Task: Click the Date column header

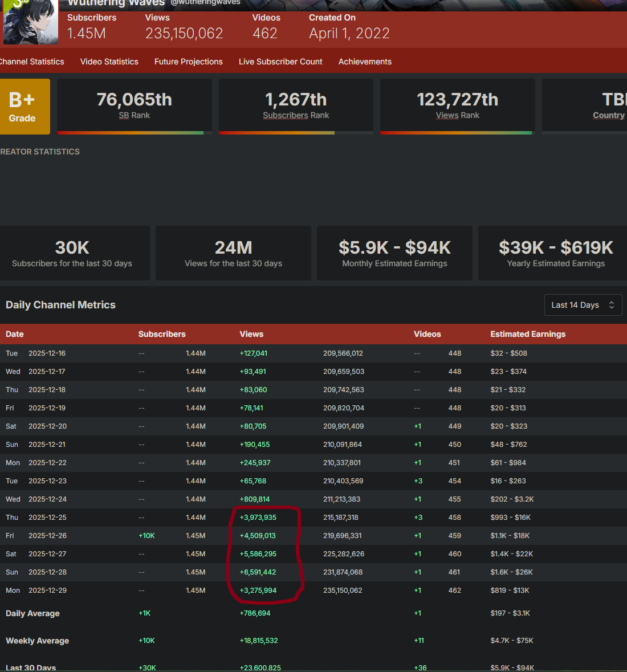Action: [x=15, y=334]
